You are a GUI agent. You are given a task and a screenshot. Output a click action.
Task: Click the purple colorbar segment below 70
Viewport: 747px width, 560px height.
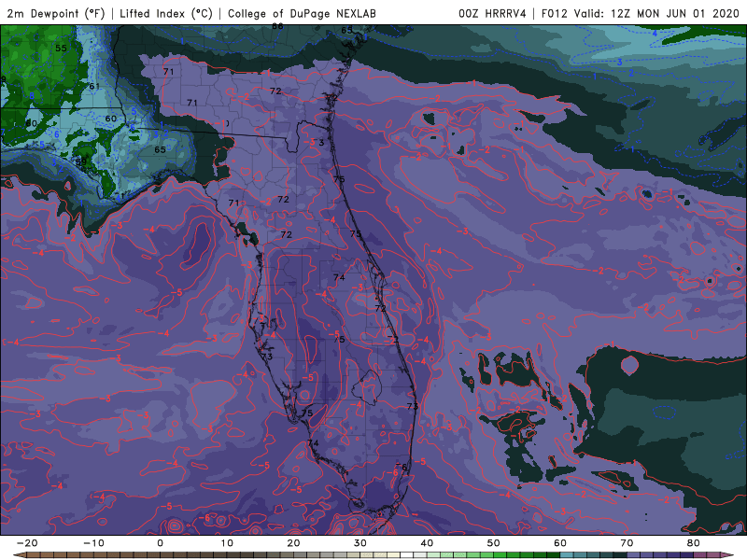[634, 555]
